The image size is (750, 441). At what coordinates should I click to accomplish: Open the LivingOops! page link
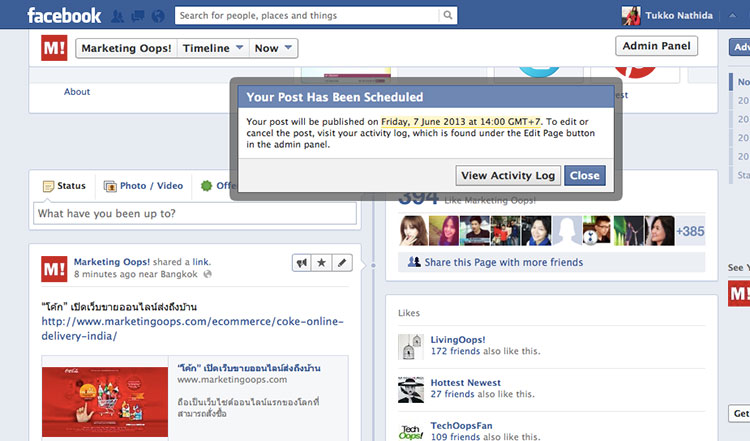pos(458,340)
